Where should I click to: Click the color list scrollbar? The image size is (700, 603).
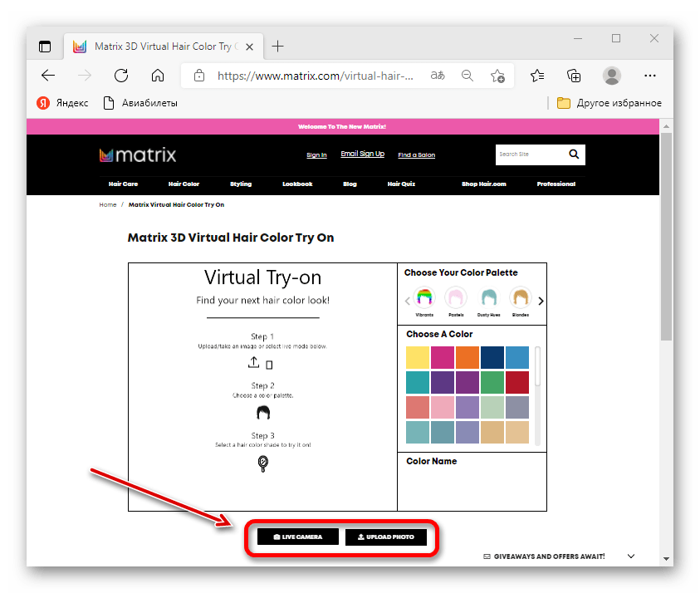click(x=537, y=366)
